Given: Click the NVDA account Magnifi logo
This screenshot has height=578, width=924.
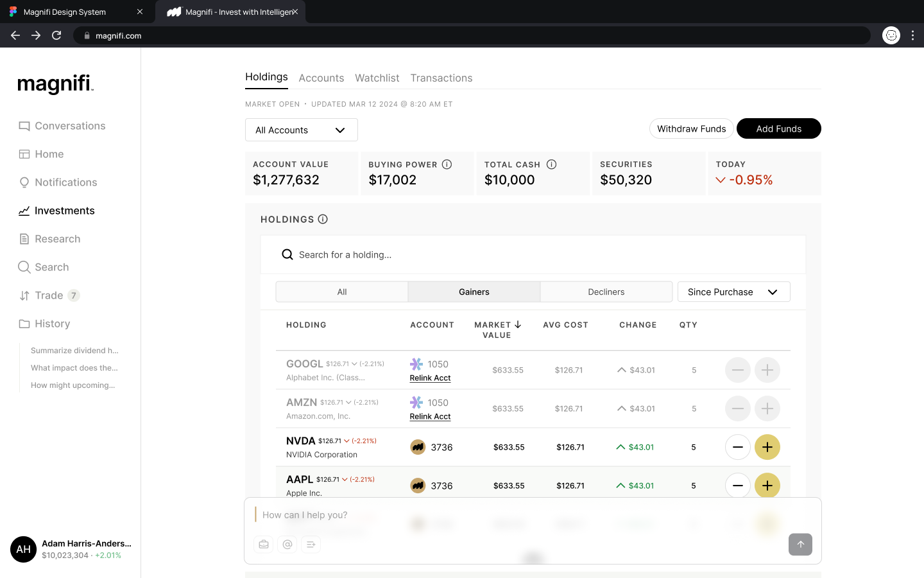Looking at the screenshot, I should pyautogui.click(x=418, y=447).
